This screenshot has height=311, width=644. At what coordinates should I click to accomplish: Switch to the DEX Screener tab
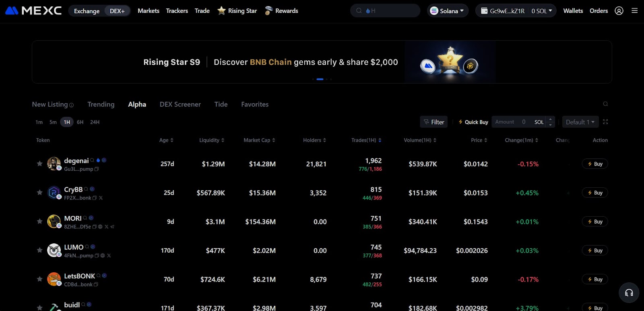pos(180,104)
